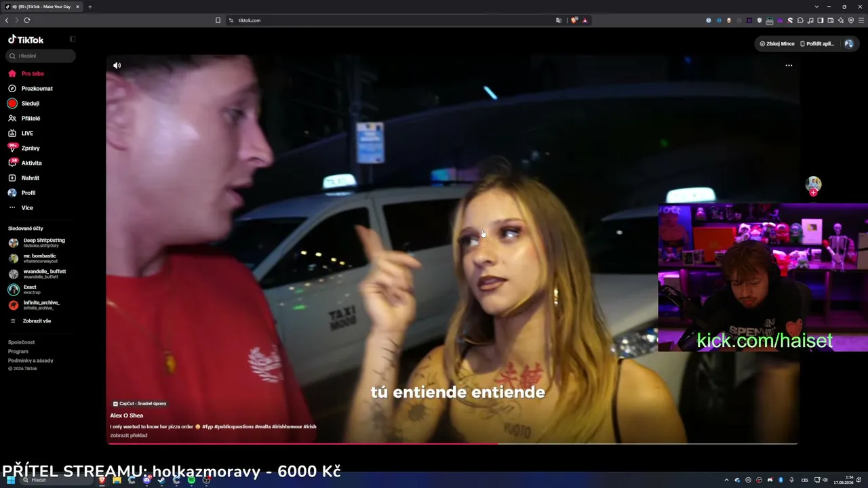Expand Podmínky a zásady footer section
The image size is (868, 488).
point(31,361)
